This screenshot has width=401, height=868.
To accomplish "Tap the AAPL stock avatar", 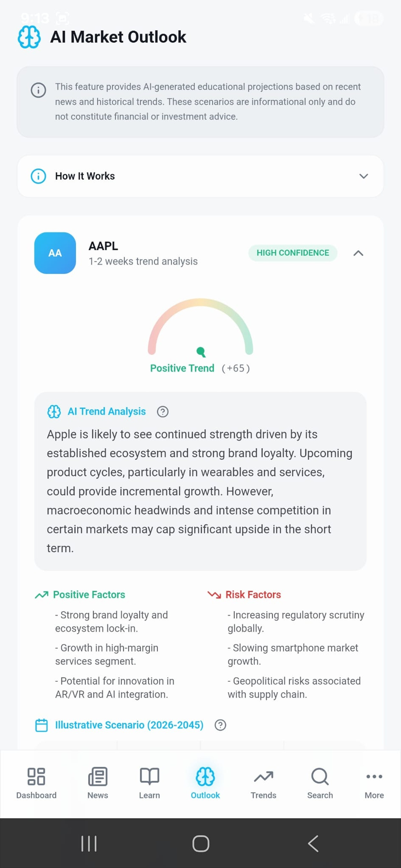I will (x=55, y=253).
